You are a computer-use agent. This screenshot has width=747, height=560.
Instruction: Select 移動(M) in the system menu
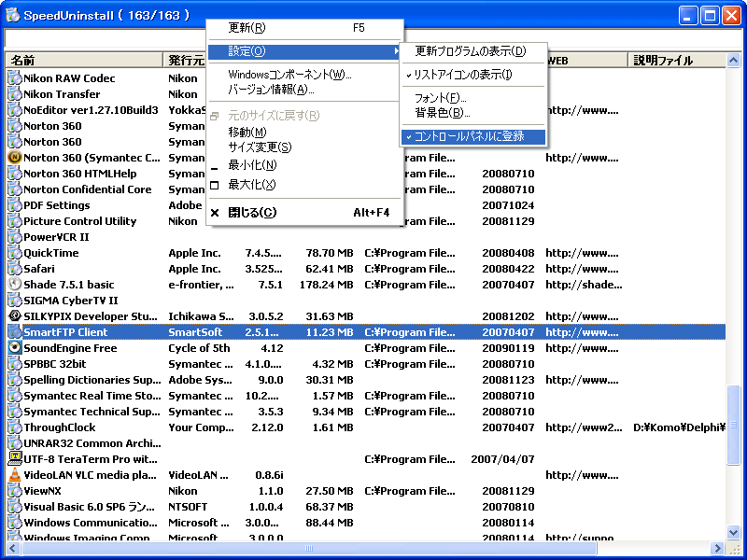(305, 132)
